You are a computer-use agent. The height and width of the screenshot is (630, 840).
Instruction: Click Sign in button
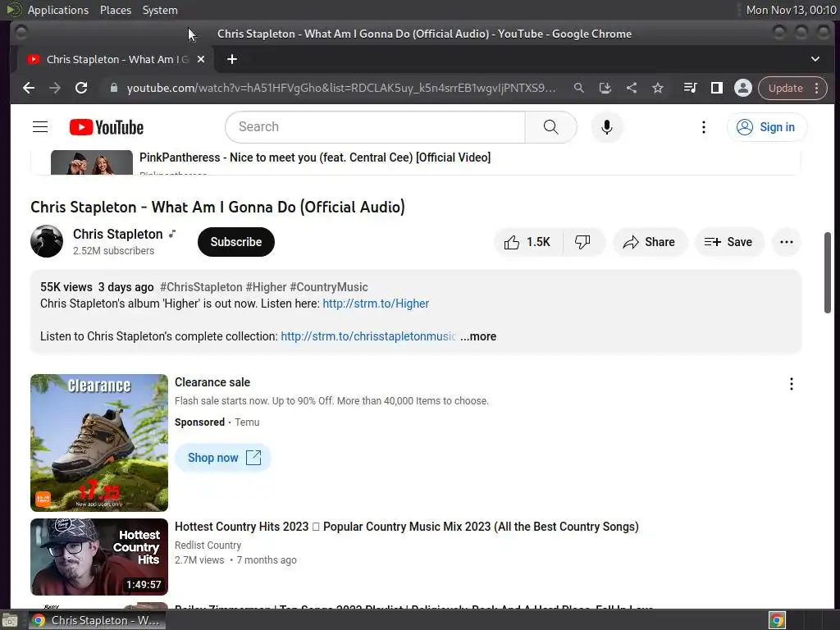(767, 127)
